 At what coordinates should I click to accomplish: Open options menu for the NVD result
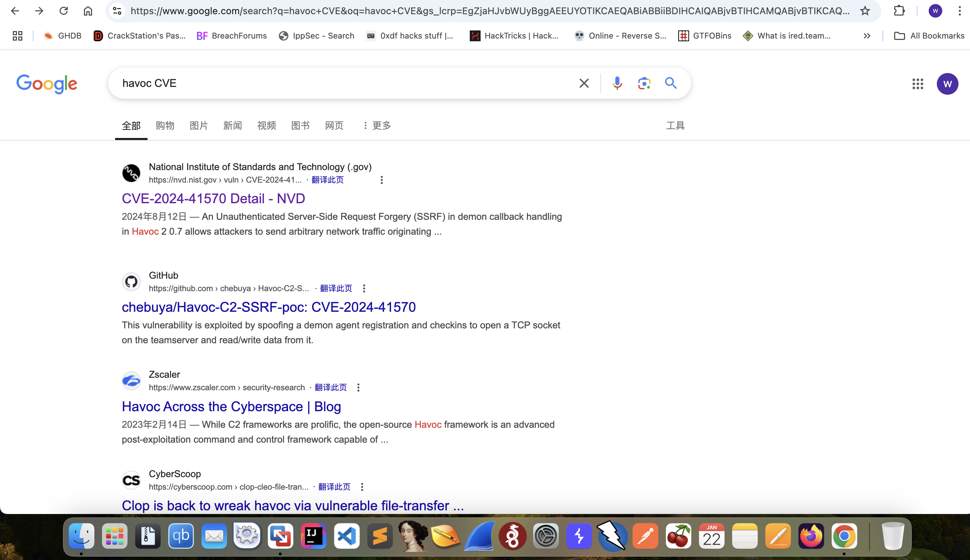pos(381,180)
